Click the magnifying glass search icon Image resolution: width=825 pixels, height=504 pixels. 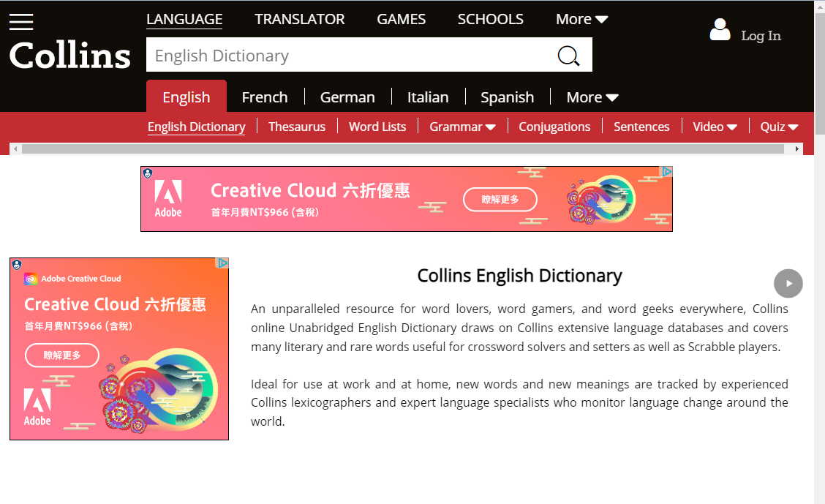tap(568, 56)
